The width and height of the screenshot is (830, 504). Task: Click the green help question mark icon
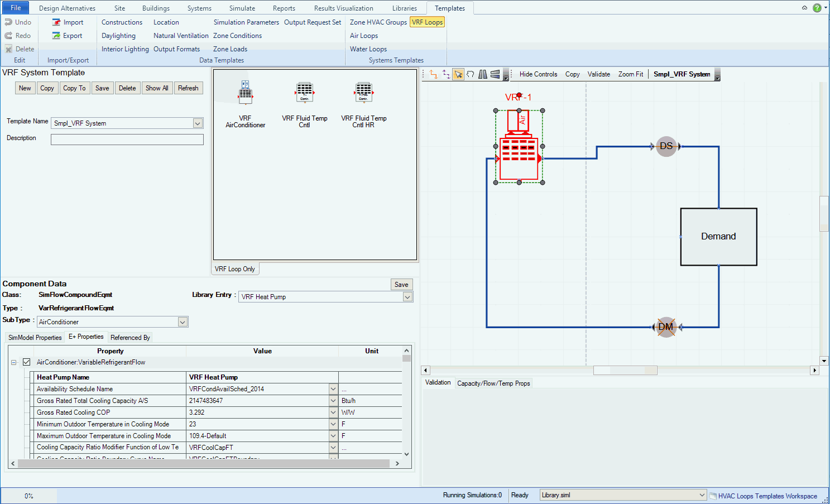[x=817, y=8]
